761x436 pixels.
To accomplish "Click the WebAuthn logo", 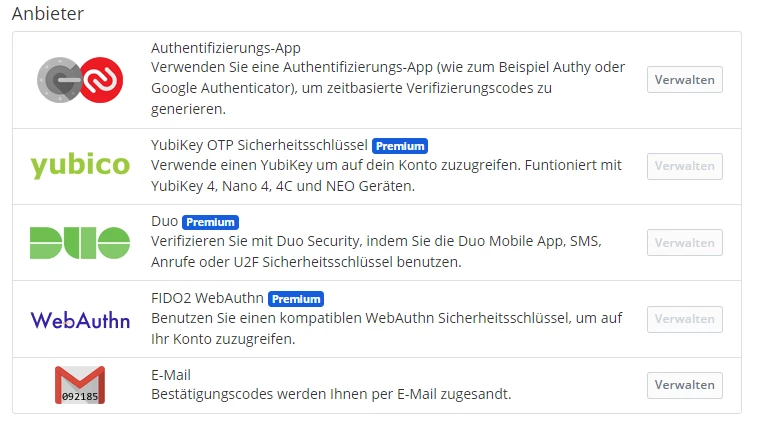I will (x=80, y=320).
